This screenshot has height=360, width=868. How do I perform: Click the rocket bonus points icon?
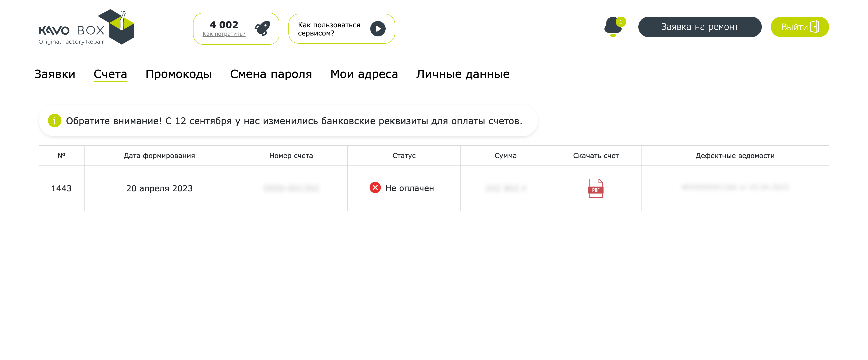tap(262, 28)
